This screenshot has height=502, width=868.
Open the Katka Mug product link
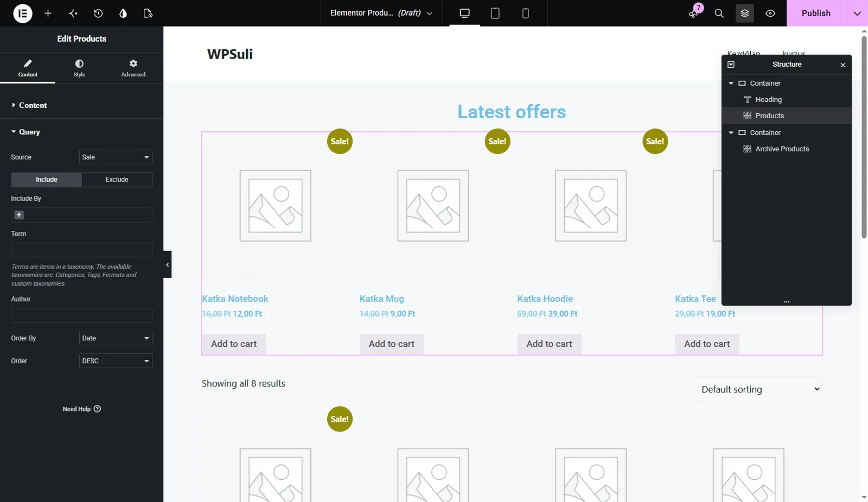[381, 299]
